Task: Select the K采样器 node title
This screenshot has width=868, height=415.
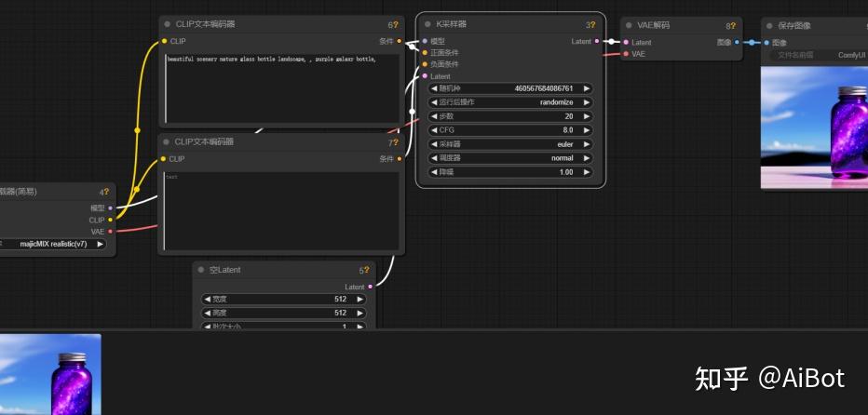Action: pyautogui.click(x=451, y=24)
